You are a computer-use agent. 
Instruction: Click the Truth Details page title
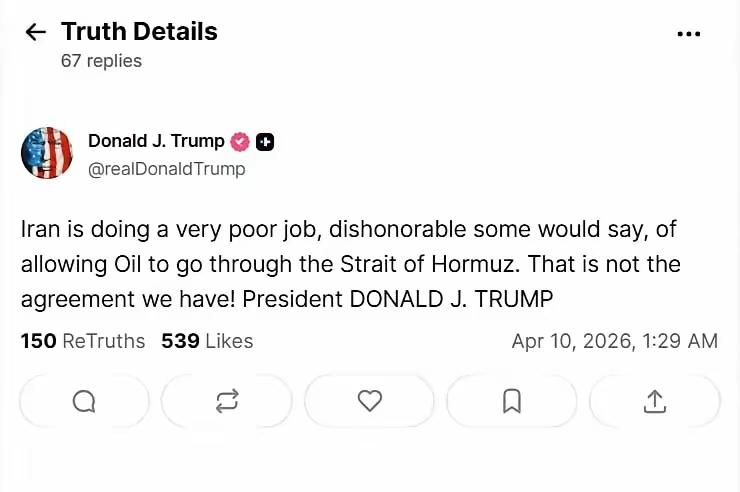pos(139,31)
